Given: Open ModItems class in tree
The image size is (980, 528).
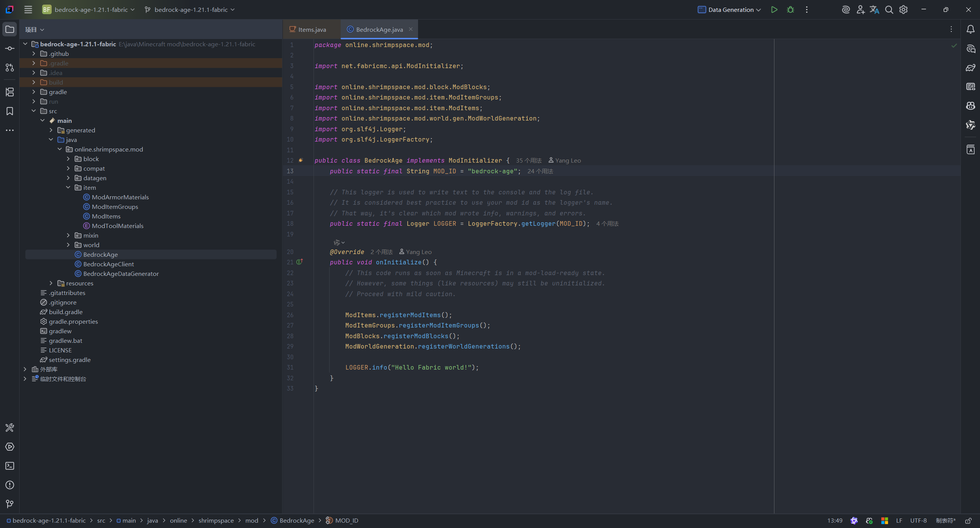Looking at the screenshot, I should coord(106,216).
